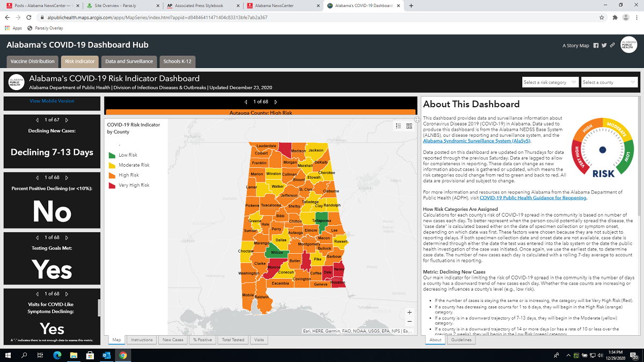
Task: Open the map legend list icon
Action: 399,126
